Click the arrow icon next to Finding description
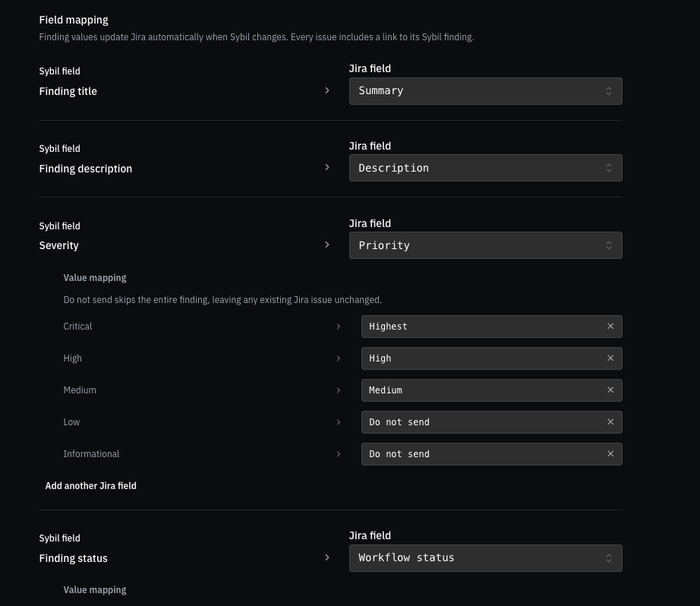700x606 pixels. click(326, 168)
